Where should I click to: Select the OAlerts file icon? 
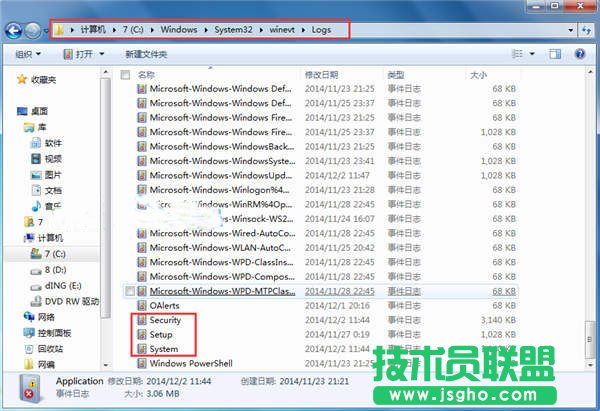tap(142, 305)
